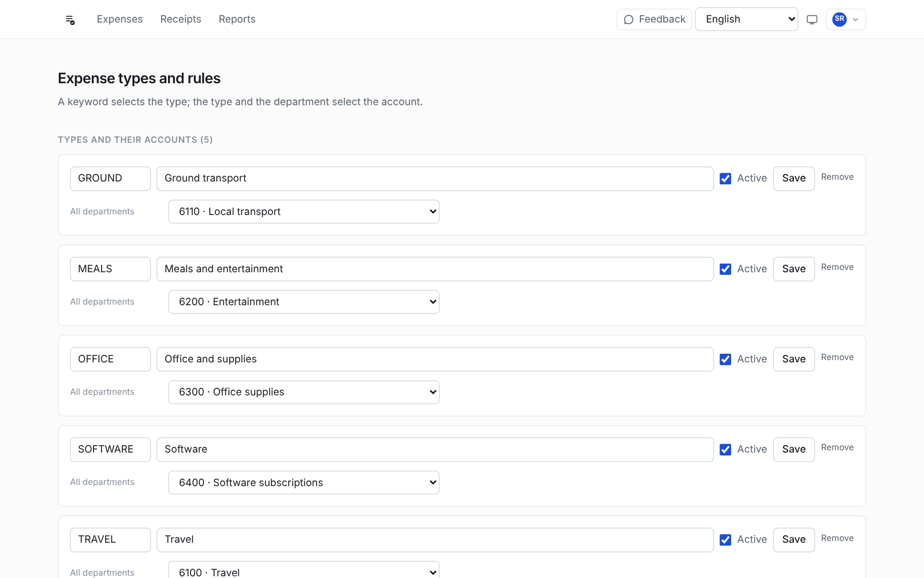Click the Feedback speech bubble button
Image resolution: width=924 pixels, height=578 pixels.
(x=654, y=20)
